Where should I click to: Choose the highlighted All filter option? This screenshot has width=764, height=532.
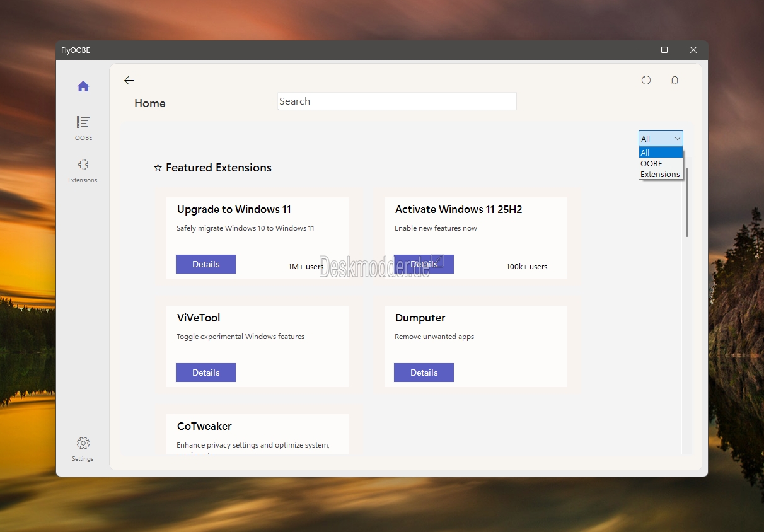click(x=660, y=153)
